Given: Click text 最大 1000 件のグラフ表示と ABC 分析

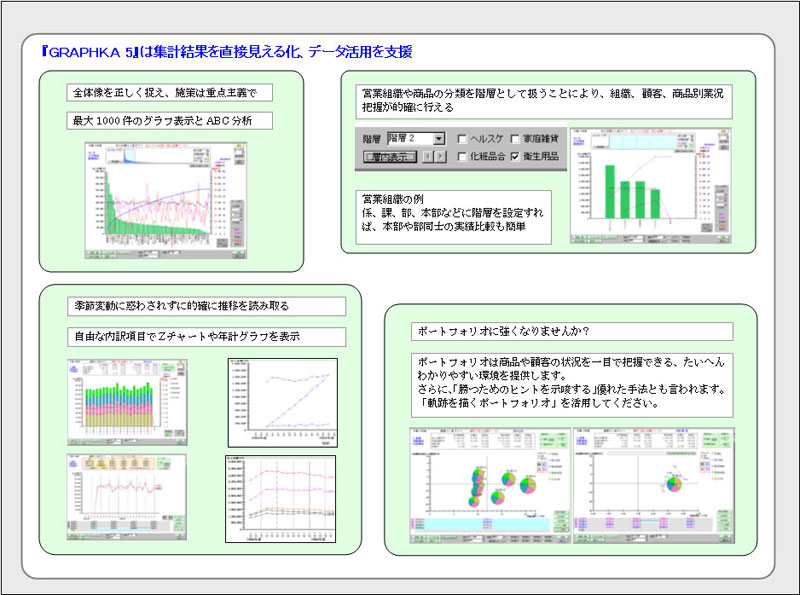Looking at the screenshot, I should point(162,121).
